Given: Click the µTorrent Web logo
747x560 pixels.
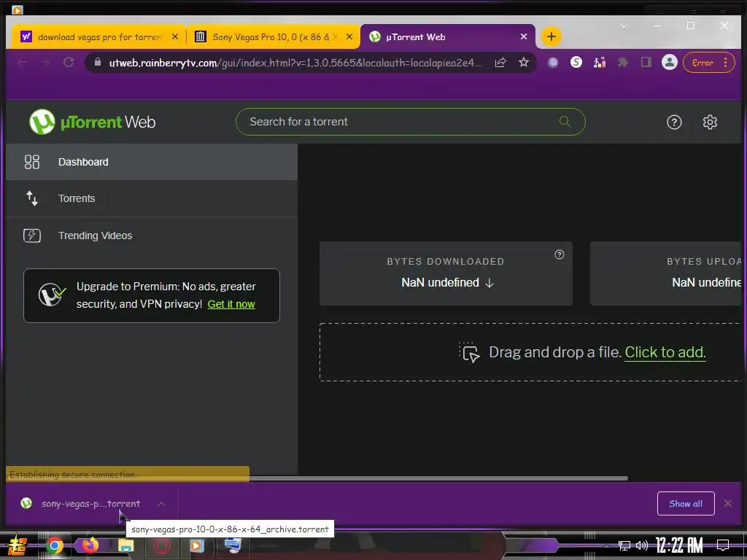Looking at the screenshot, I should coord(93,122).
